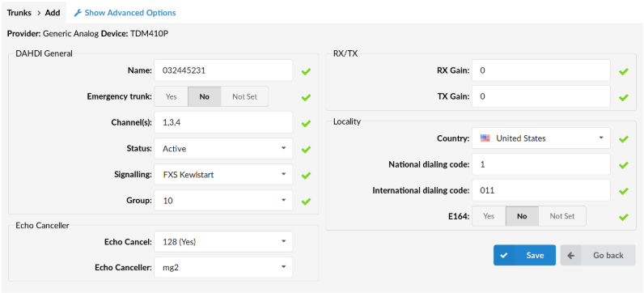This screenshot has width=644, height=293.
Task: Open the Status dropdown showing Active
Action: (x=223, y=149)
